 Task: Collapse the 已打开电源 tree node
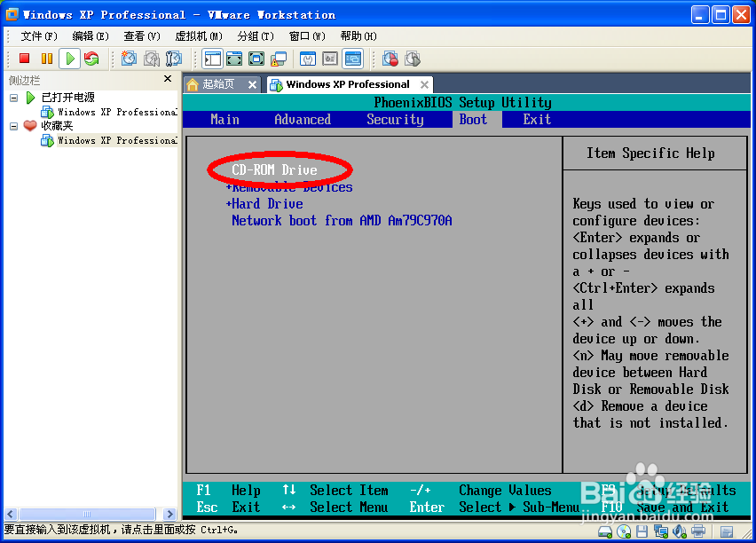(x=13, y=98)
